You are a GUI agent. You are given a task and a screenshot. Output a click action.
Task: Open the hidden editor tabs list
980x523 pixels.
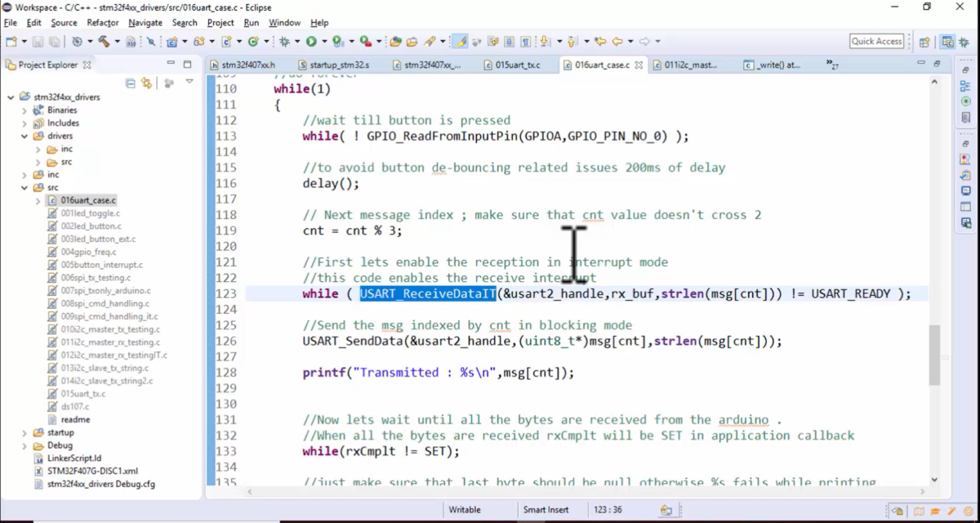point(832,65)
